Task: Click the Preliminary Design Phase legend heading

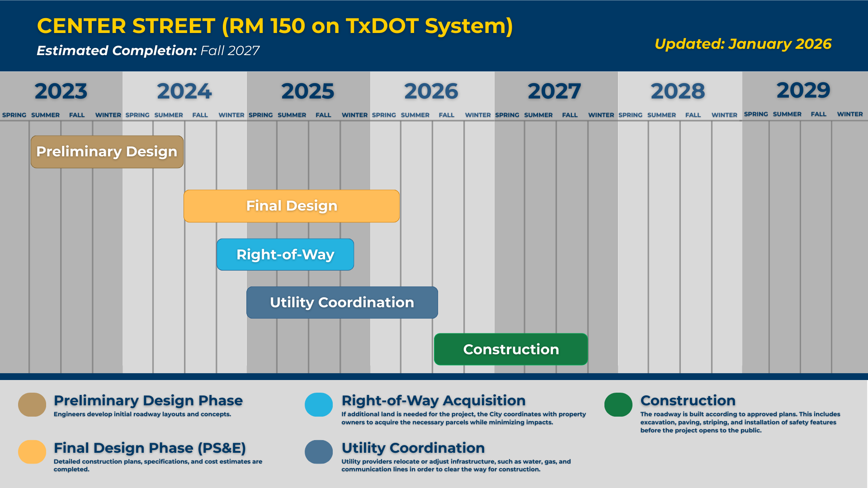Action: tap(148, 400)
